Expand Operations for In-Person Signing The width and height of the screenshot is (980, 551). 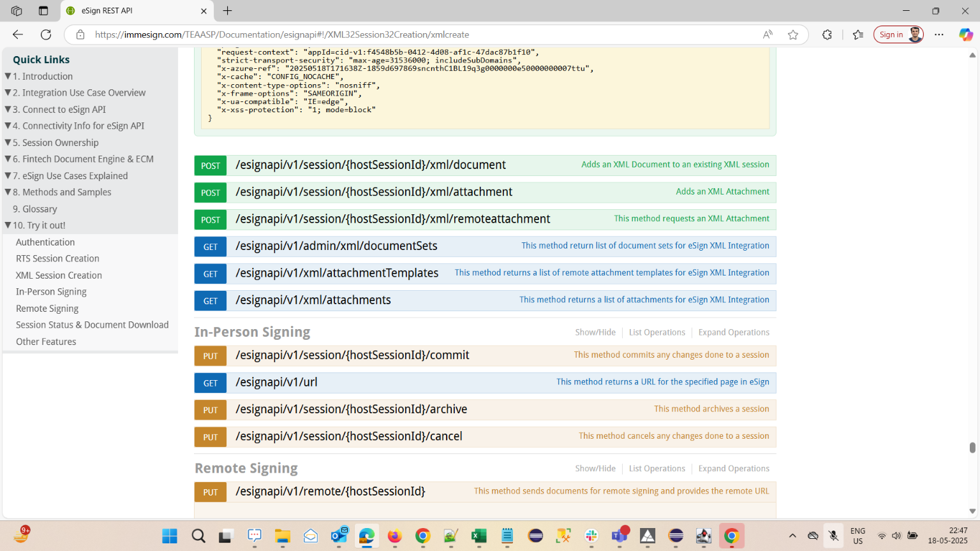[x=733, y=332]
